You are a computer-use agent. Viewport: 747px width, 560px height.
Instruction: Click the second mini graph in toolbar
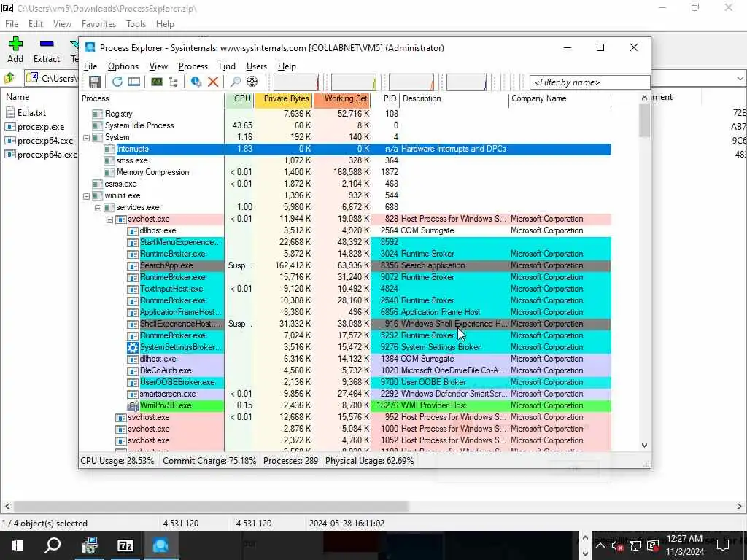tap(354, 82)
